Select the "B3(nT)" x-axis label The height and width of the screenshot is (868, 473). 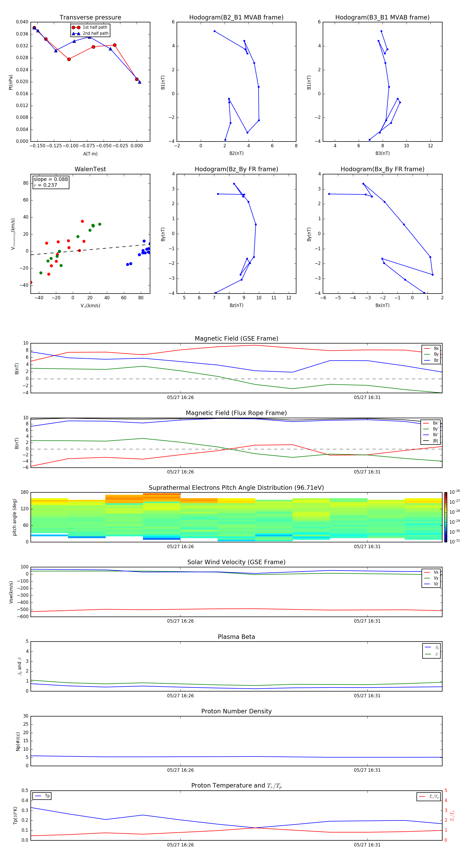pos(382,153)
